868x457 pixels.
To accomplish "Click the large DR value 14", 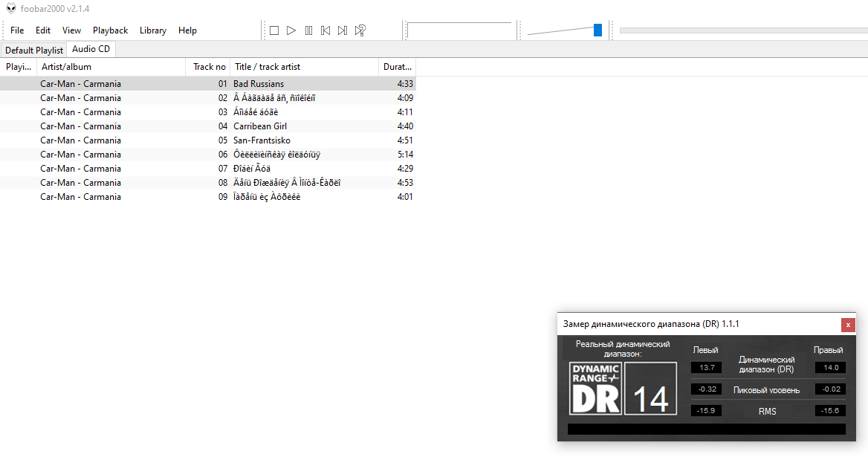I will pyautogui.click(x=650, y=389).
